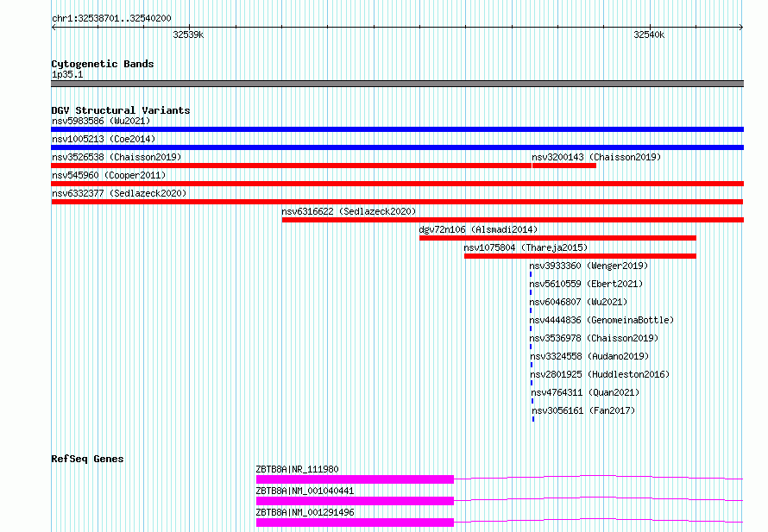Click the short red bar for nsv3200143
The height and width of the screenshot is (532, 768).
point(563,166)
